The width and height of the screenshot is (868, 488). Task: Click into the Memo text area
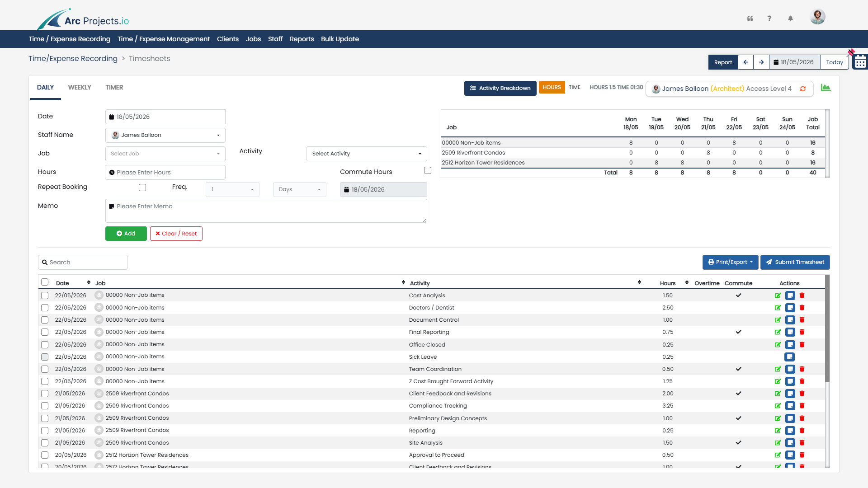click(266, 211)
